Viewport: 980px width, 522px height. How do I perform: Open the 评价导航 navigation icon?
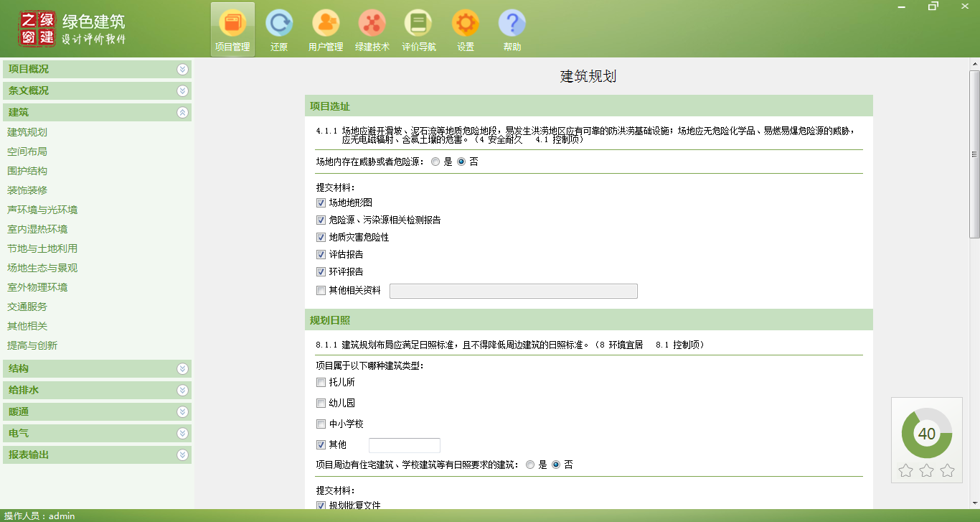419,27
